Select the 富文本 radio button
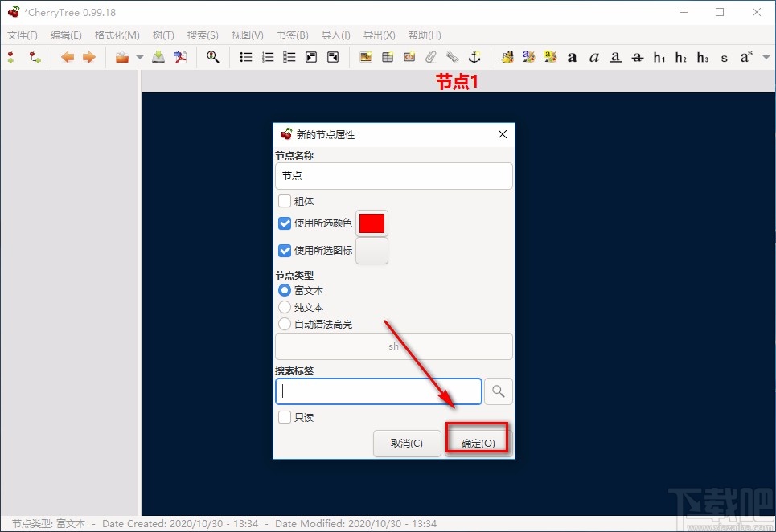776x532 pixels. (x=285, y=290)
